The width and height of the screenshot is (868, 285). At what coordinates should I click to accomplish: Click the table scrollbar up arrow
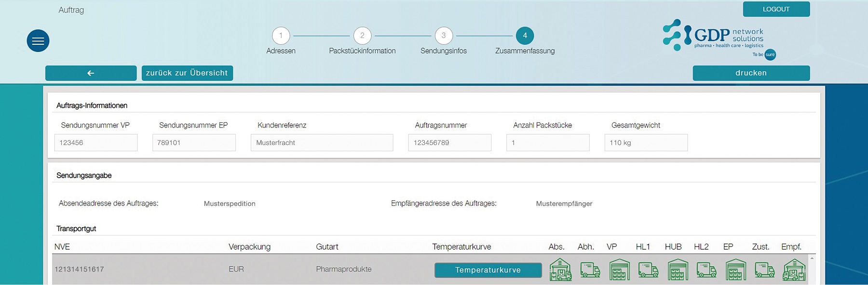(812, 259)
